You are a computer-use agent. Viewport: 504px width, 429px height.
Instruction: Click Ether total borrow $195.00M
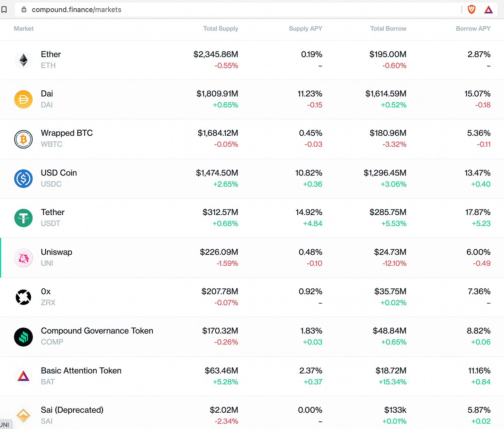tap(388, 54)
